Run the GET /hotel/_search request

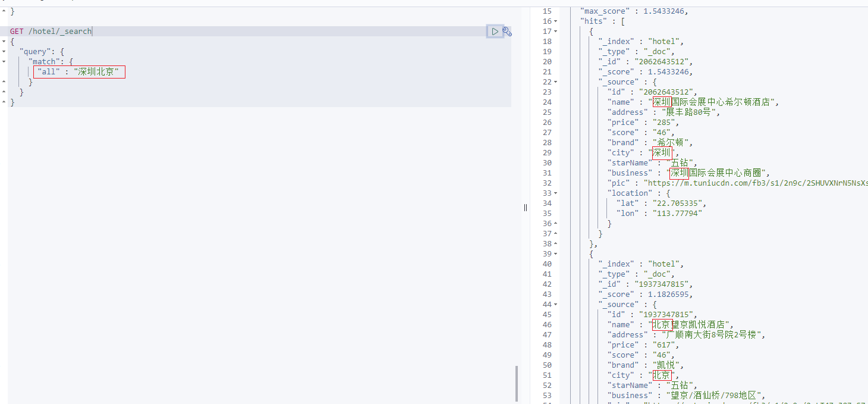coord(495,32)
